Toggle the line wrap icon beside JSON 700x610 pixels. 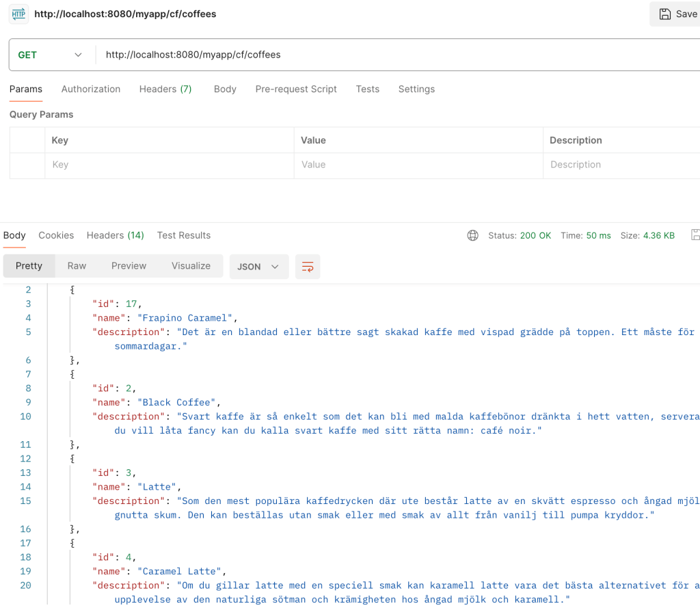[308, 267]
